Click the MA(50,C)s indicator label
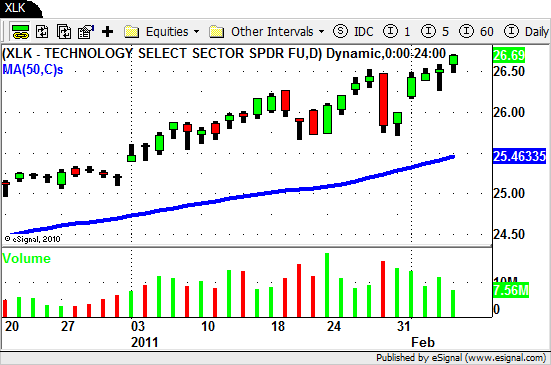 point(33,70)
